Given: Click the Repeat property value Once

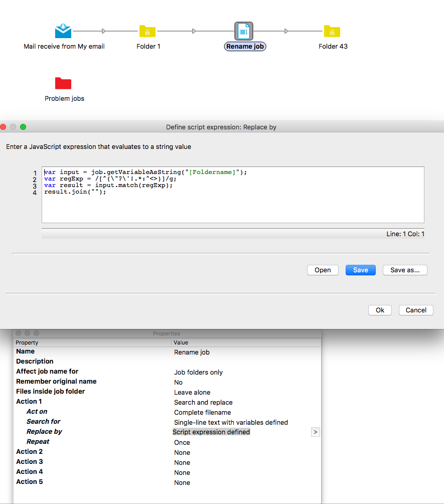Looking at the screenshot, I should (182, 442).
